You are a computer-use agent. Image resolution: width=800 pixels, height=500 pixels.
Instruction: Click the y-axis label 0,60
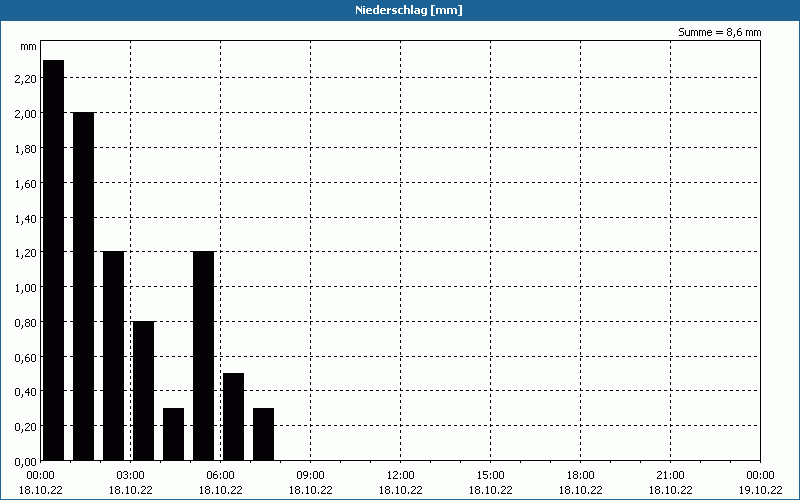click(26, 358)
